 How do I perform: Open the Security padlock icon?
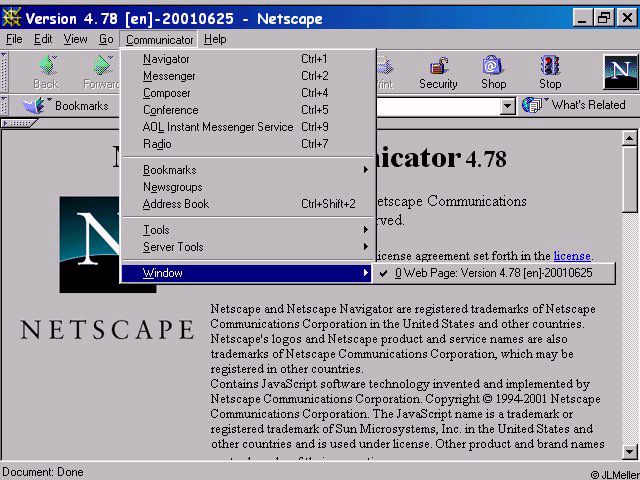tap(438, 65)
